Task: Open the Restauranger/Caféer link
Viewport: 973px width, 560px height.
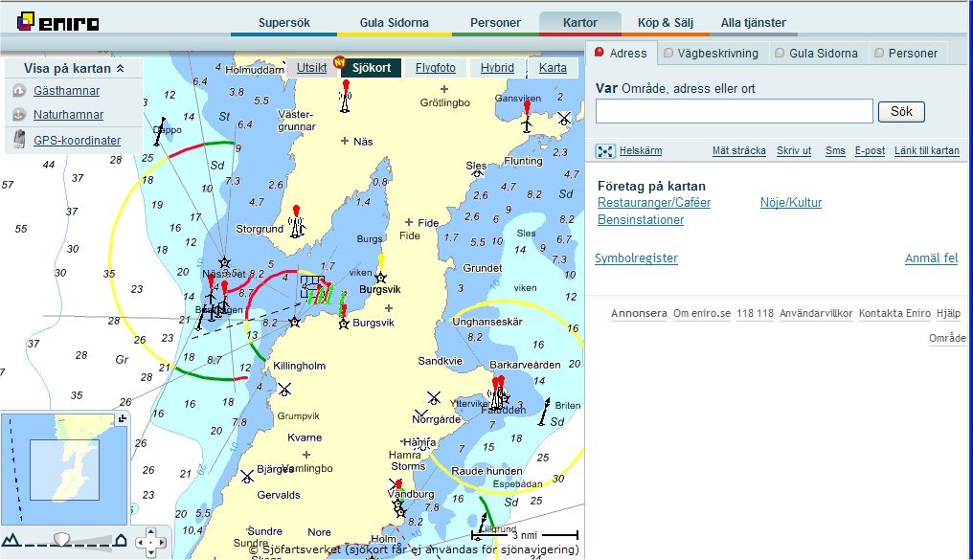Action: tap(653, 203)
